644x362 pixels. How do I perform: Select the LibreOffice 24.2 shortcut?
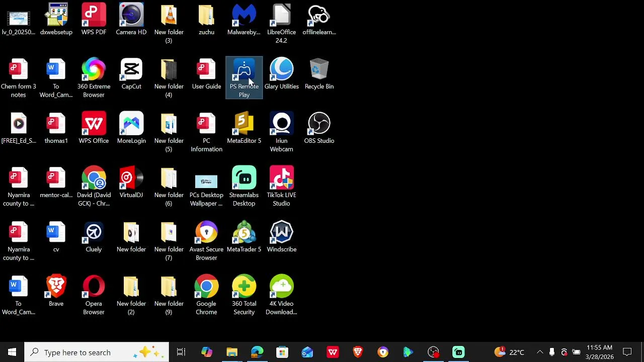click(x=281, y=23)
